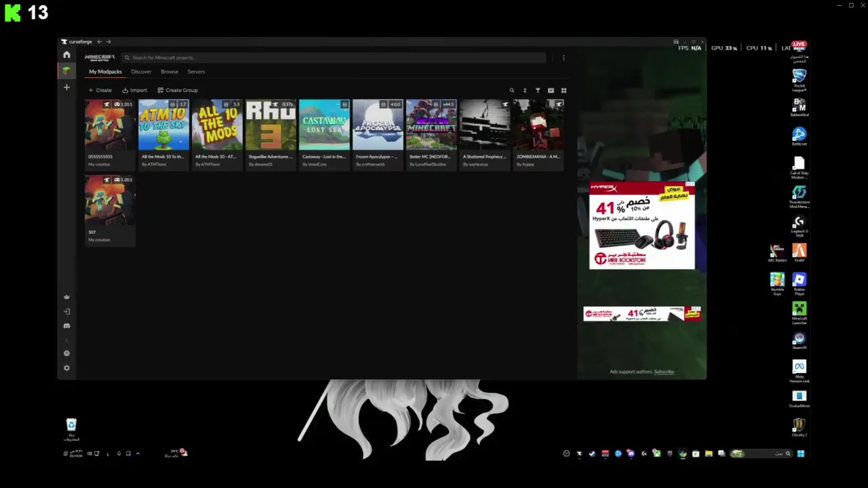The image size is (868, 488).
Task: Click the HyperX Jarir Bookstore ad
Action: [x=642, y=226]
